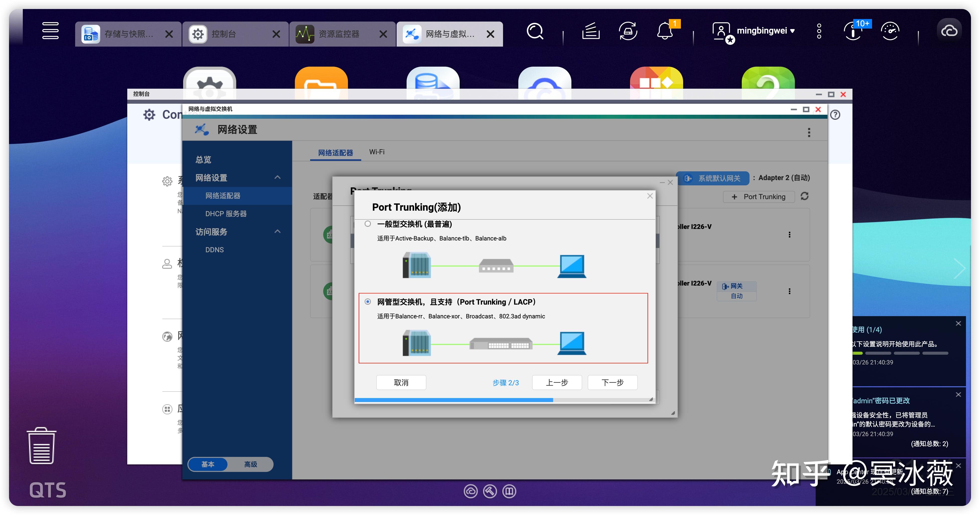Open background tasks icon in the top bar
The image size is (980, 515).
click(x=590, y=31)
